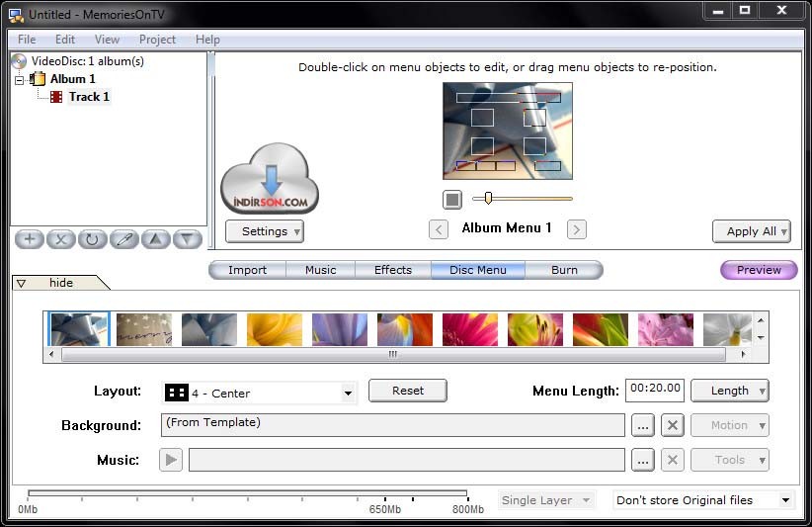Clear the music with X button
This screenshot has width=812, height=527.
[x=672, y=460]
